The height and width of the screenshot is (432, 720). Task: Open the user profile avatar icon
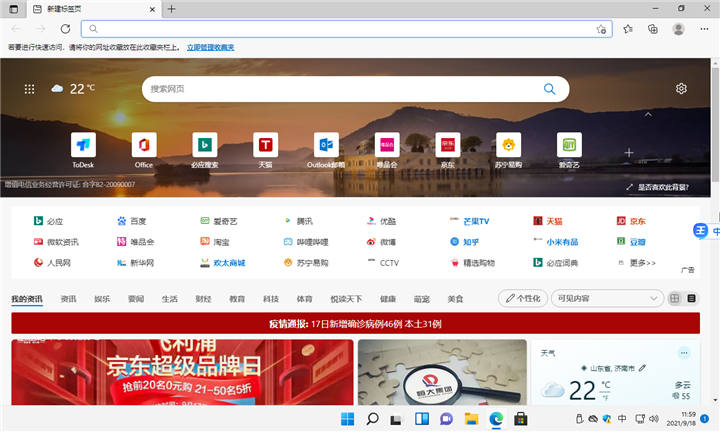point(678,29)
